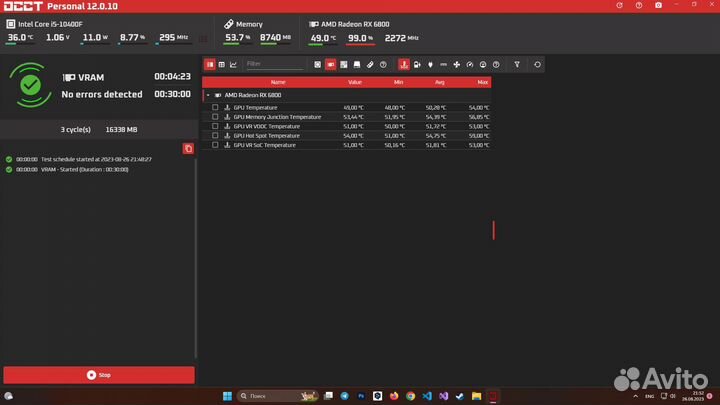Click the update refresh icon in title bar
This screenshot has width=720, height=405.
click(619, 6)
